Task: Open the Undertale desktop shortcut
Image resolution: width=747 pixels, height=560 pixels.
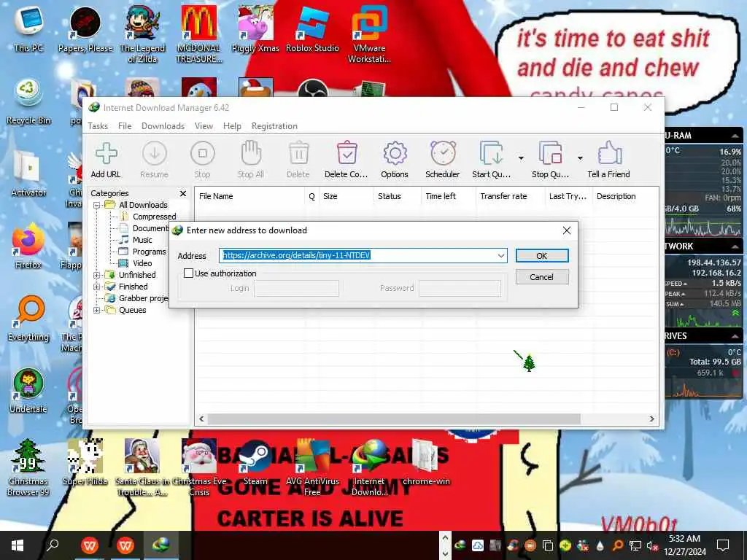Action: coord(28,389)
